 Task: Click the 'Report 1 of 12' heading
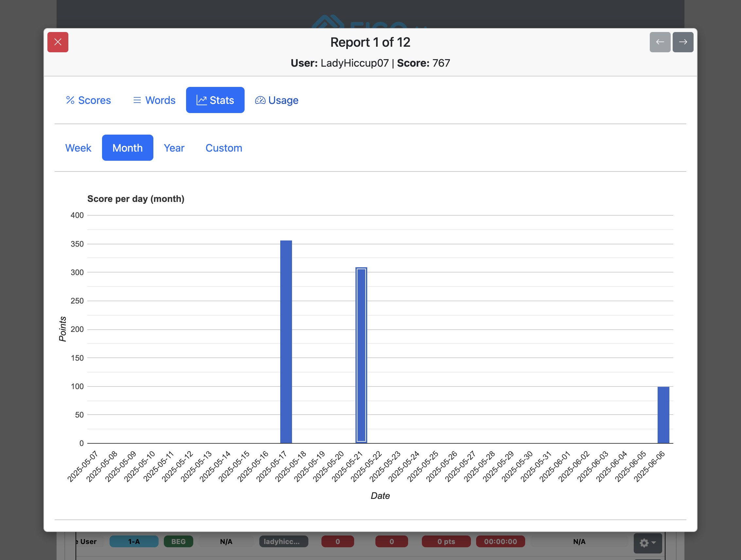pyautogui.click(x=370, y=42)
